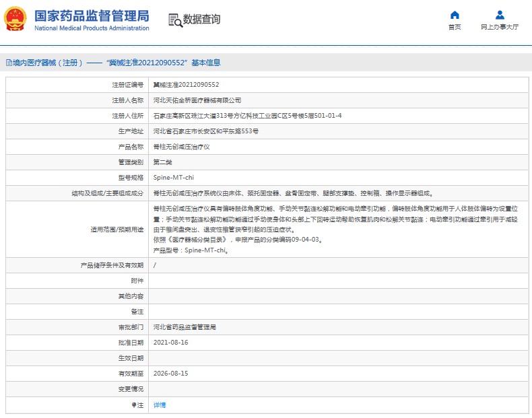The height and width of the screenshot is (418, 532).
Task: Click approval department 河北省药品监督管理局
Action: tap(185, 327)
